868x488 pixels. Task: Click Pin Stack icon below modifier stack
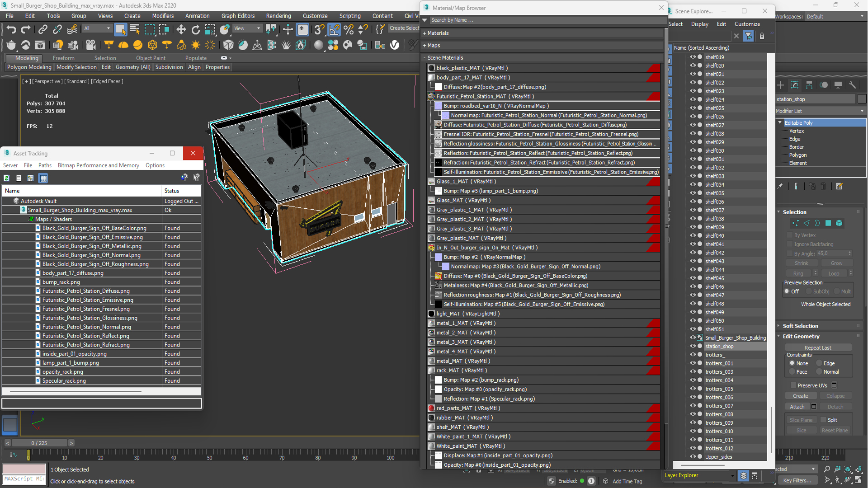point(780,186)
